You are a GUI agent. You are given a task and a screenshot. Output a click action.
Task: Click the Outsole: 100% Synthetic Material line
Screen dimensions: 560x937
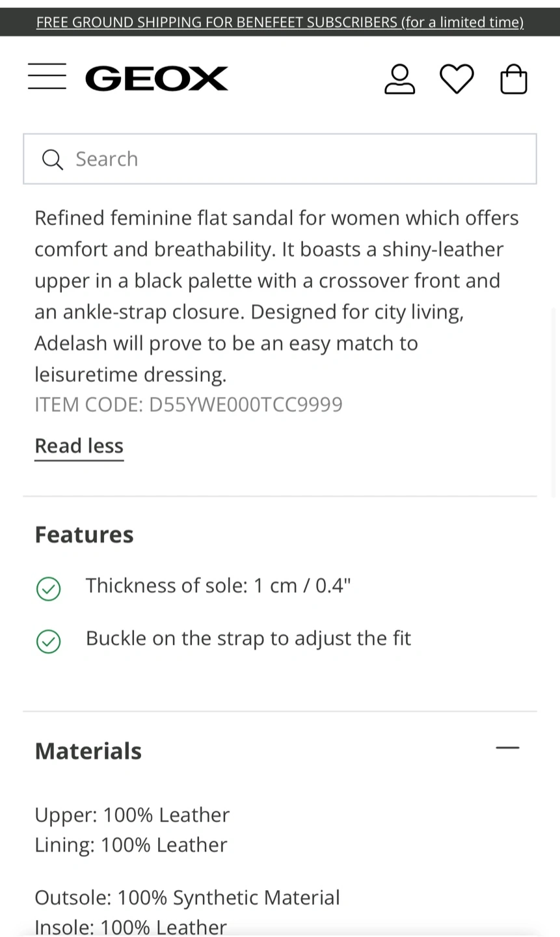coord(187,898)
